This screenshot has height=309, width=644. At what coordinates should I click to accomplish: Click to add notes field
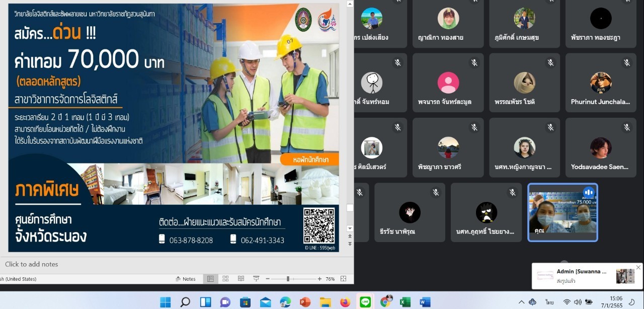coord(31,264)
